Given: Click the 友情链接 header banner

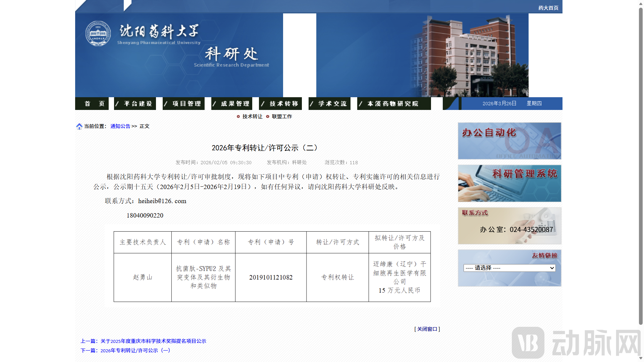Looking at the screenshot, I should (x=544, y=255).
